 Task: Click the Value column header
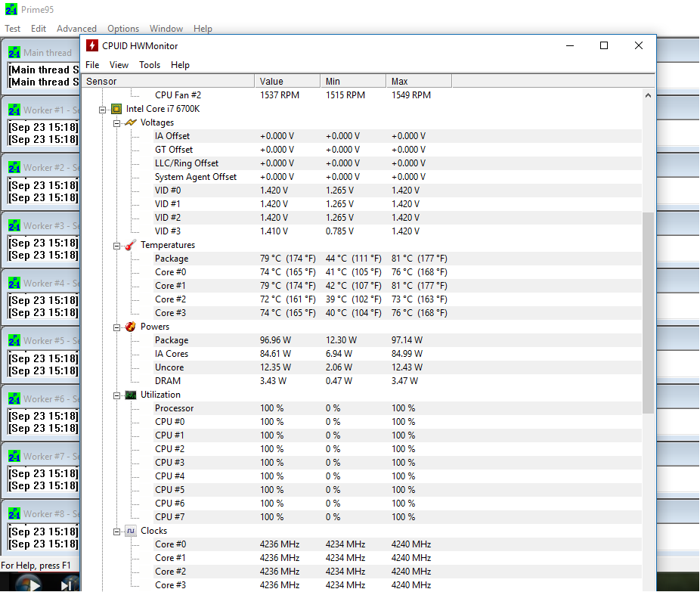point(287,81)
